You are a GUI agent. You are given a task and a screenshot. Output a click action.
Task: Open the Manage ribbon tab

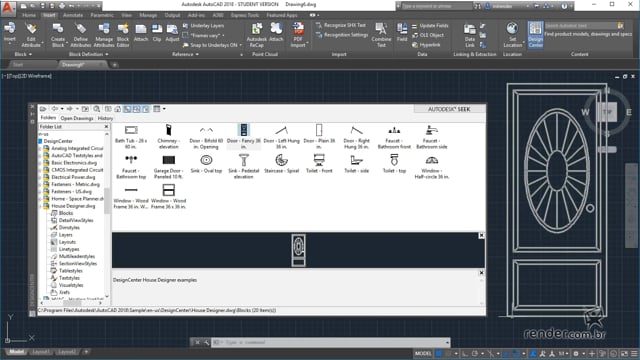click(x=148, y=15)
